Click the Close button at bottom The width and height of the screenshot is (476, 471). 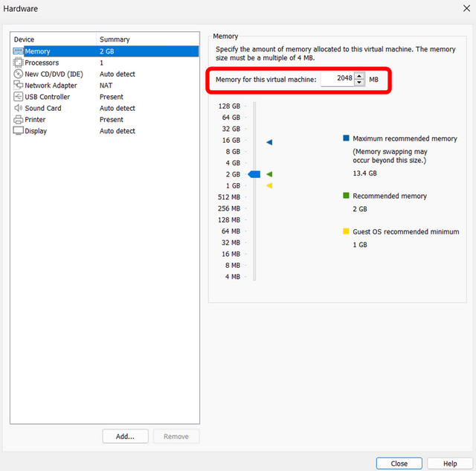click(x=399, y=463)
